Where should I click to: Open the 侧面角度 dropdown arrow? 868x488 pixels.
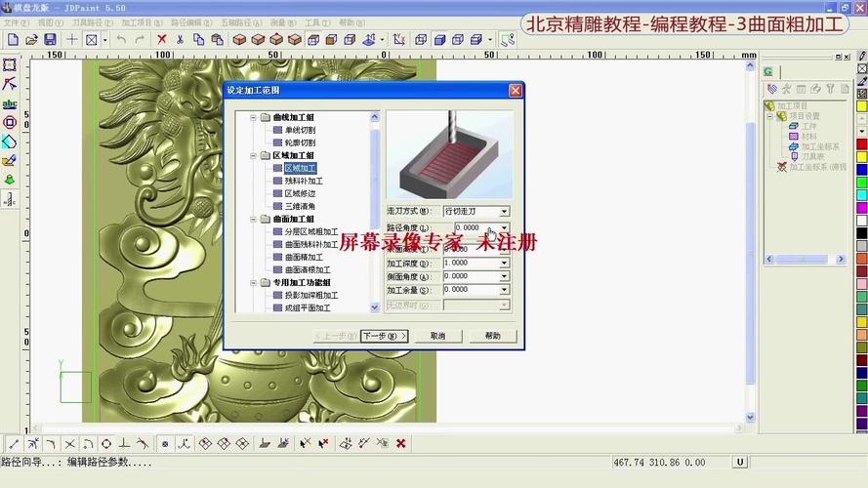point(505,276)
